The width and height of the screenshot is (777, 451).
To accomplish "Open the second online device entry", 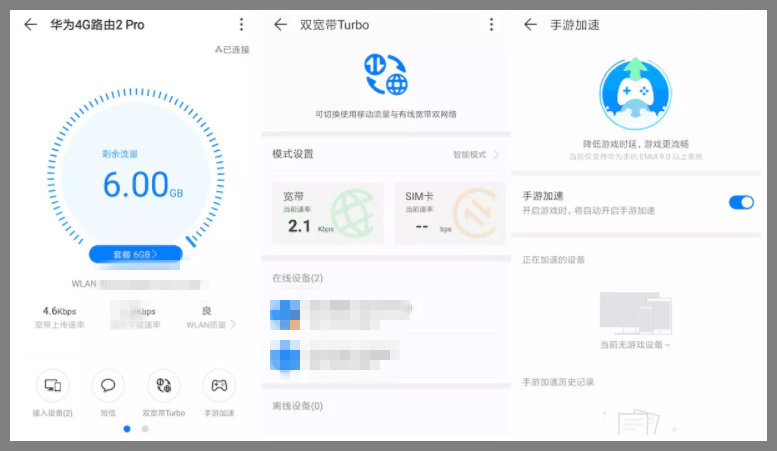I will pyautogui.click(x=386, y=355).
